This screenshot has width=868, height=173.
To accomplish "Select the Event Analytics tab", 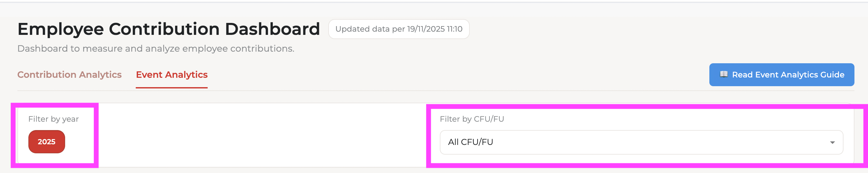I will coord(172,75).
